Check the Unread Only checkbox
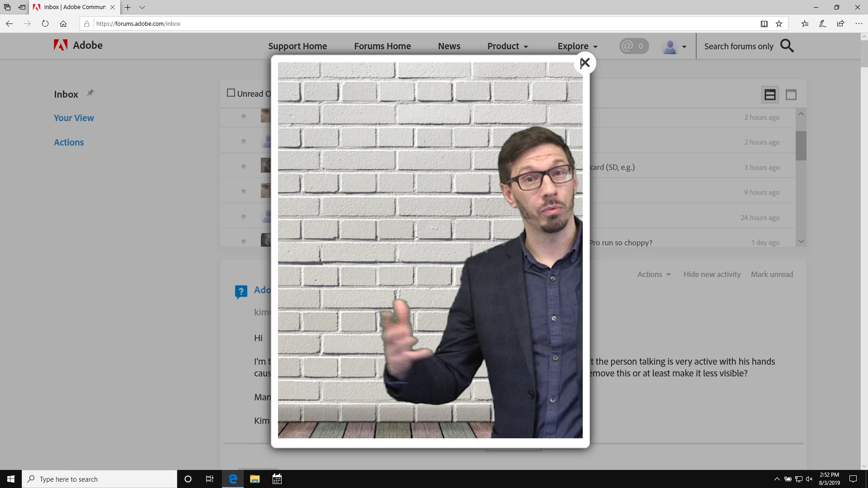The image size is (868, 488). [x=231, y=93]
